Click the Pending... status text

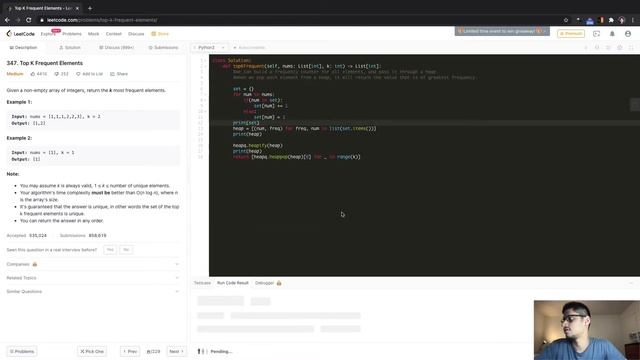(x=221, y=351)
